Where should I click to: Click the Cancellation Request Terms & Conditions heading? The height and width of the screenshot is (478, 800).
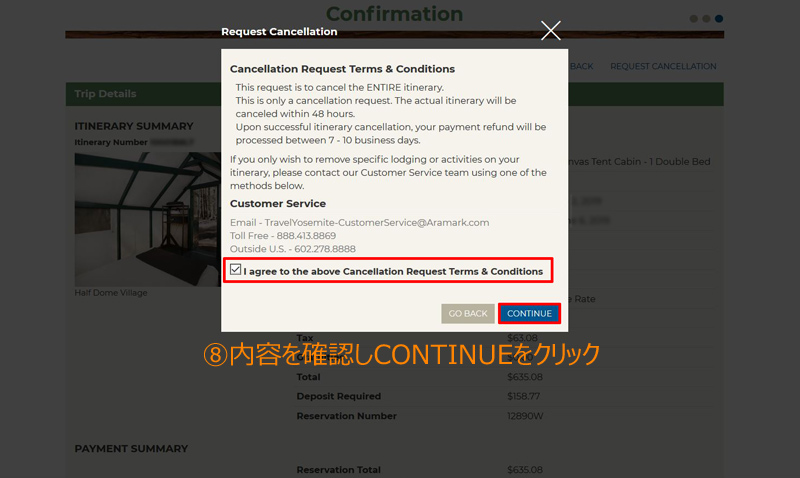[x=342, y=69]
